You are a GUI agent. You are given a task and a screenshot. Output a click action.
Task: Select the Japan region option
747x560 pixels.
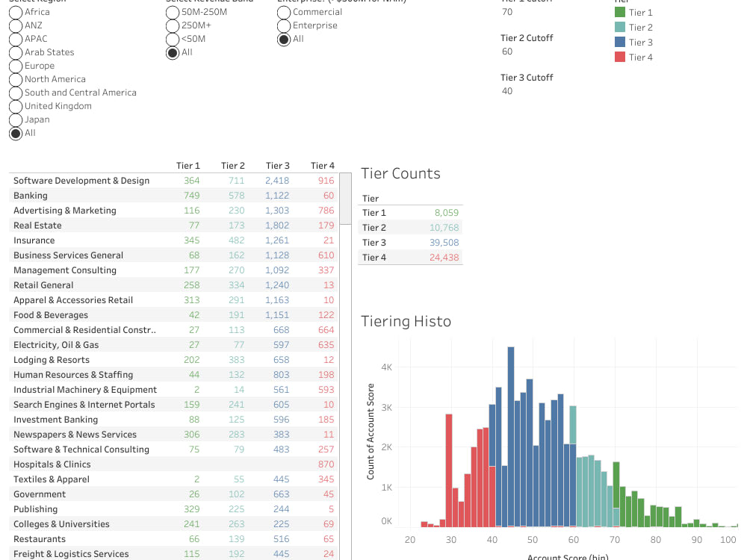click(x=16, y=119)
